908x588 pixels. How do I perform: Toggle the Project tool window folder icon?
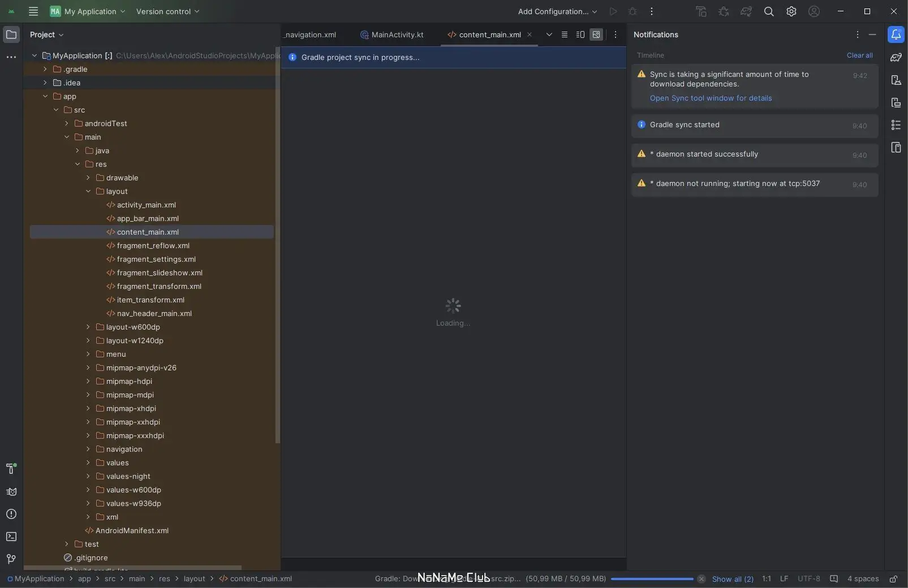pos(11,34)
